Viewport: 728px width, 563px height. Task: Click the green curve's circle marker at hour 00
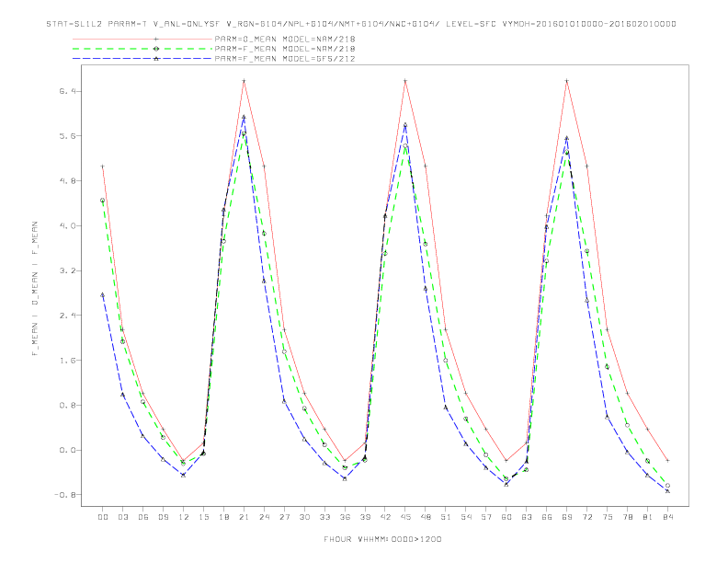[103, 201]
